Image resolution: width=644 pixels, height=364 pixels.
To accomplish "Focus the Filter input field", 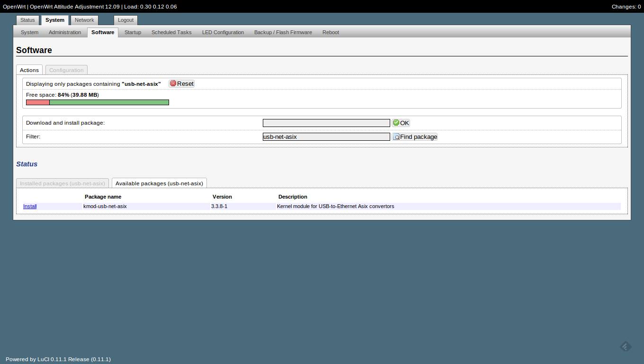I will point(326,136).
